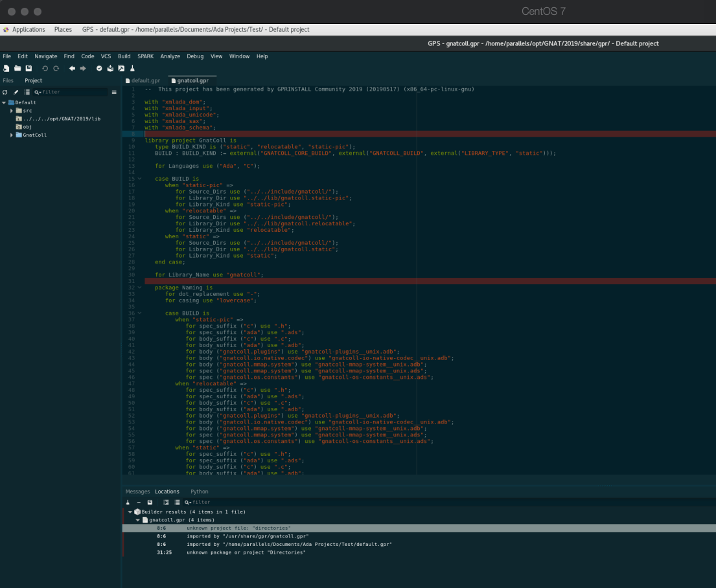The image size is (716, 588).
Task: Click the Save file toolbar icon
Action: [x=29, y=68]
